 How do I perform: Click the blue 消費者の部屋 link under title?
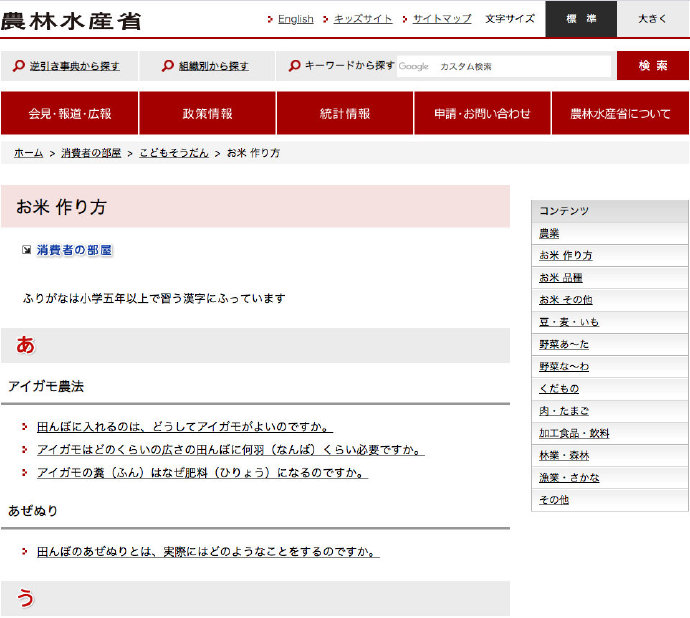pyautogui.click(x=74, y=250)
